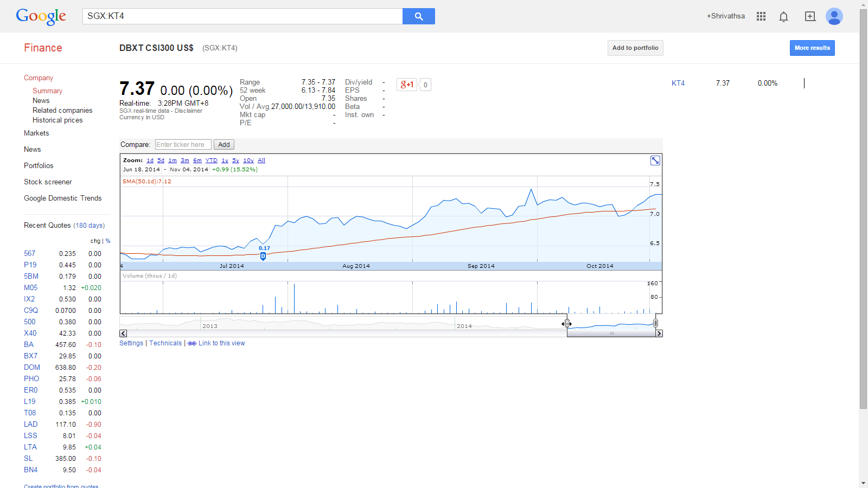Click the share plus-box icon
Screen dimensions: 868x488
pos(810,16)
